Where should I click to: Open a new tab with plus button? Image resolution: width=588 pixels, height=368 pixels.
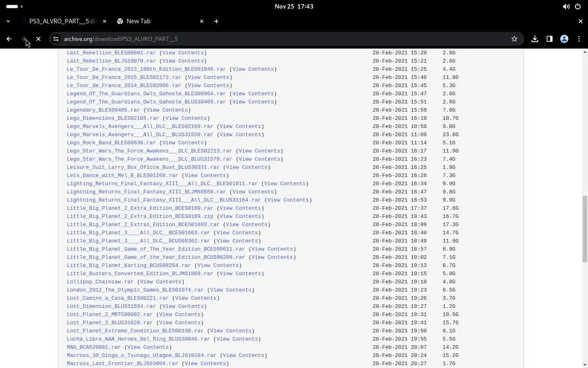pos(216,21)
